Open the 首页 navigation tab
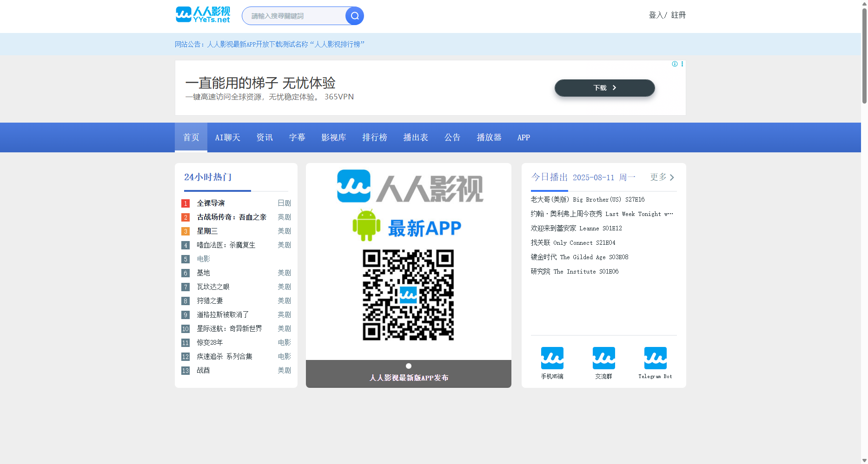Screen dimensions: 868x464 (x=191, y=137)
